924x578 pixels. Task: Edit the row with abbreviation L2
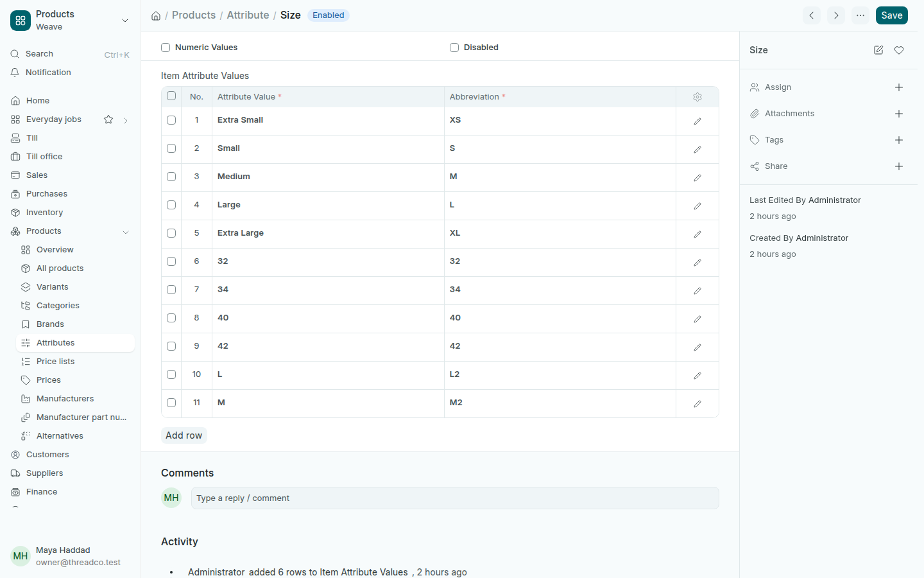click(x=697, y=376)
